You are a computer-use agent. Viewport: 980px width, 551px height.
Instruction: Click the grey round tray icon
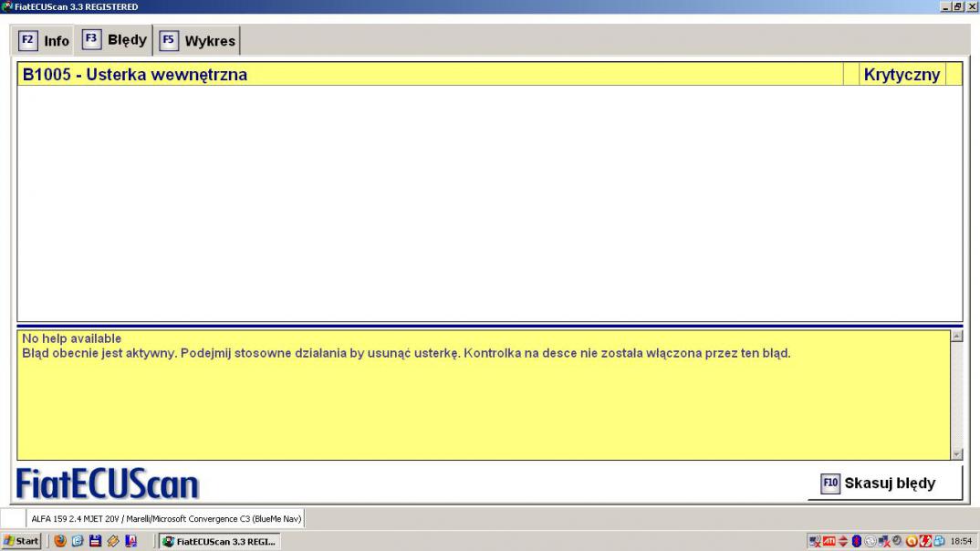click(897, 540)
